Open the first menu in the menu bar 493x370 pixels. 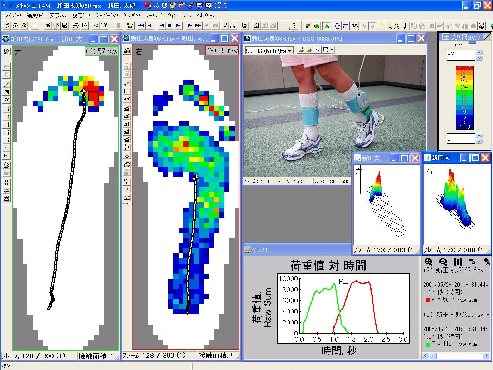(x=13, y=15)
